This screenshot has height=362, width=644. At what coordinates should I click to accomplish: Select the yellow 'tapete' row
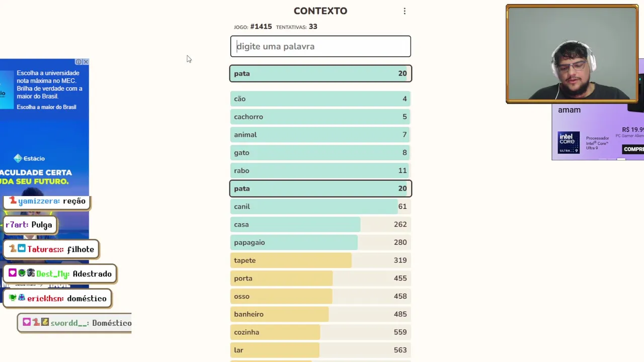tap(320, 260)
